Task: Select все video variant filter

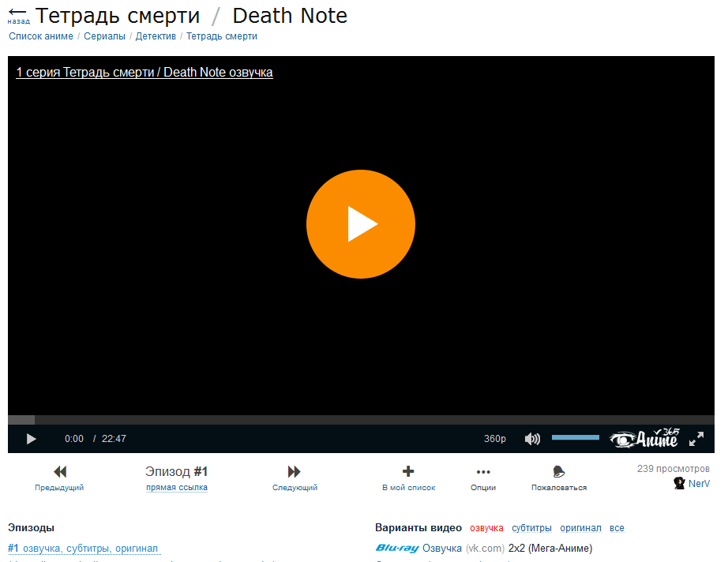Action: pos(617,528)
